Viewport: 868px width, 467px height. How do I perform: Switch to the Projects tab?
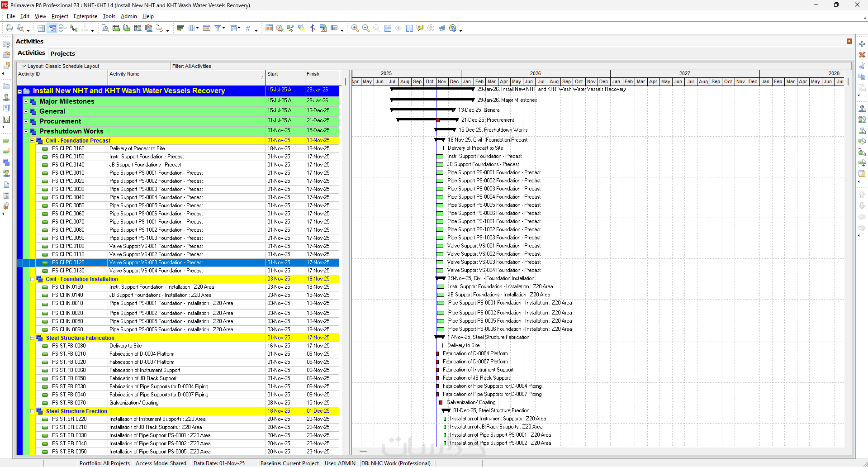[63, 53]
